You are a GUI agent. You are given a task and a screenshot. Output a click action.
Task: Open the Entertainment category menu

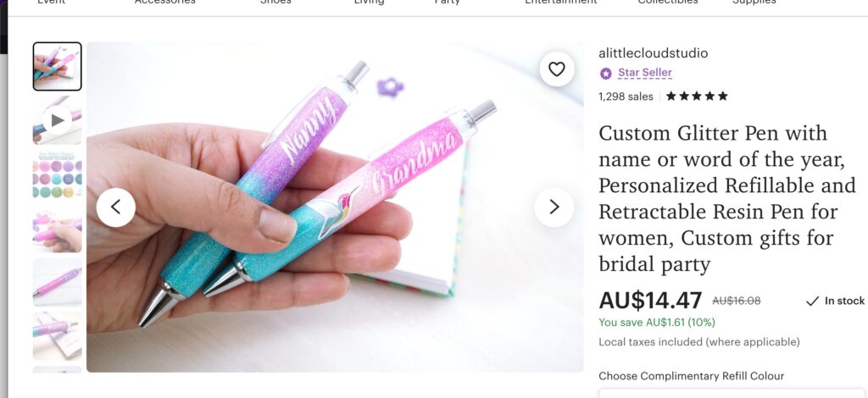tap(561, 3)
